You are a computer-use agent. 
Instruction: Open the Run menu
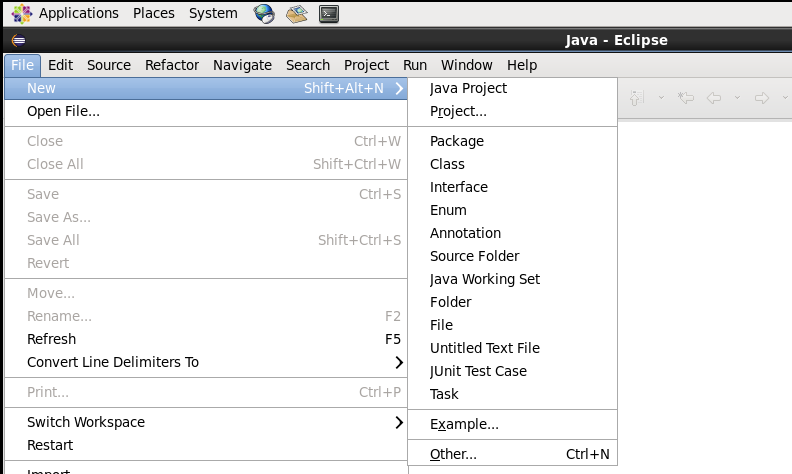pos(415,65)
